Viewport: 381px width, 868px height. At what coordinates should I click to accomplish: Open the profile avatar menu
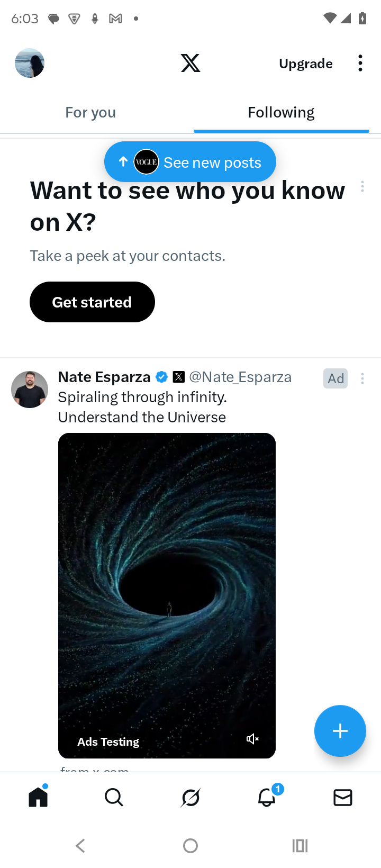click(30, 63)
